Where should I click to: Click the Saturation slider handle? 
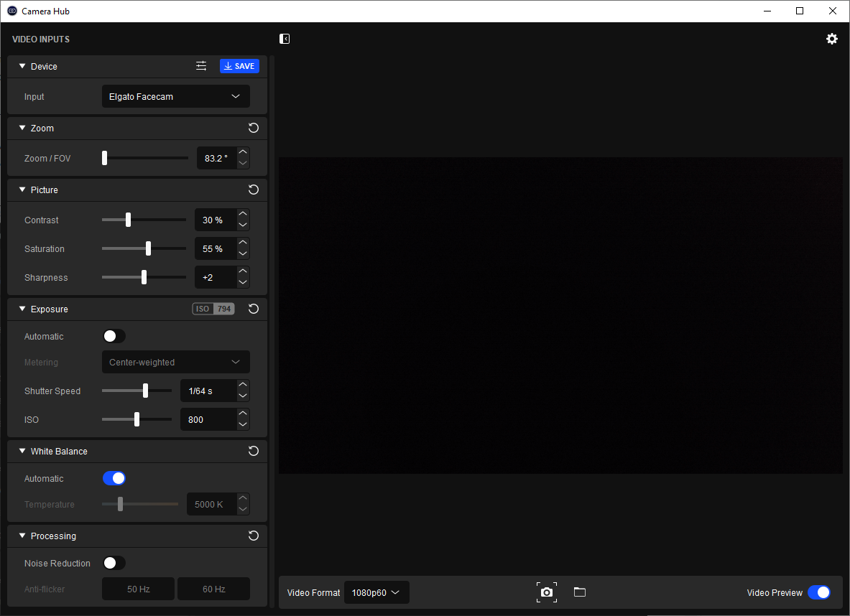(148, 248)
